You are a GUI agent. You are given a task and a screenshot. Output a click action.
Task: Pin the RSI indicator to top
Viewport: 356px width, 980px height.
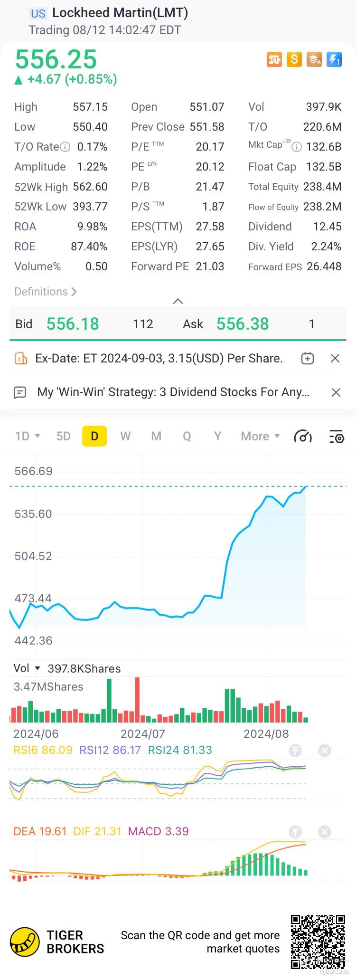click(295, 750)
